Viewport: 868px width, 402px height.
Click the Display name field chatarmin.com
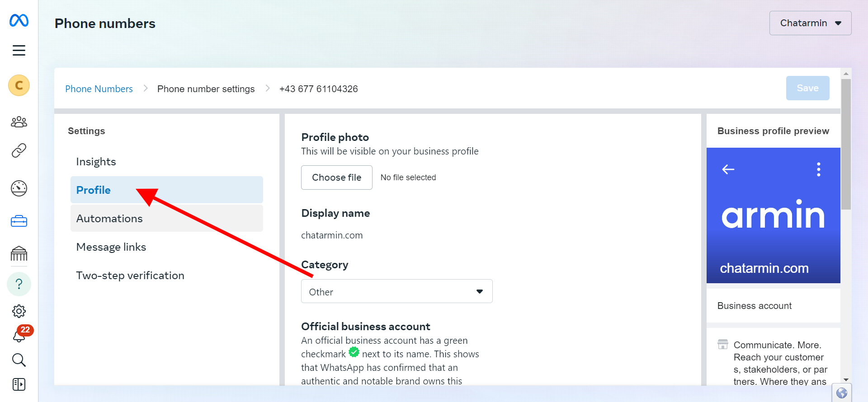click(332, 235)
